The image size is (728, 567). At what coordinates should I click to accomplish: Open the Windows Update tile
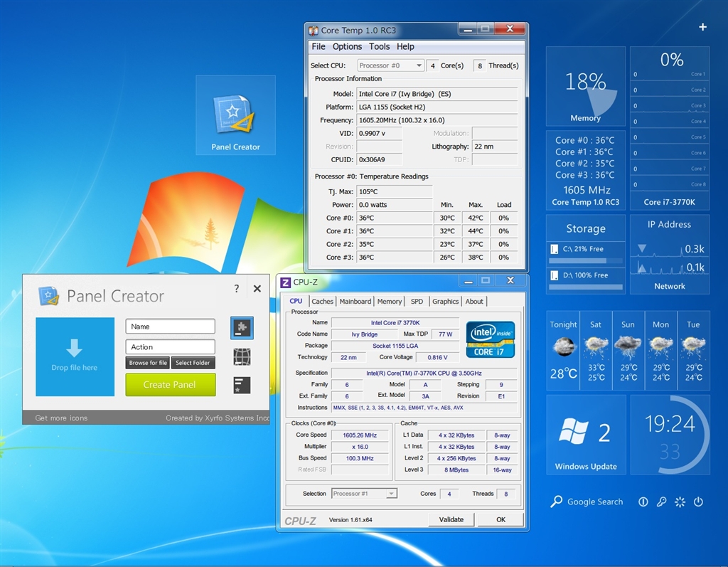pos(586,435)
